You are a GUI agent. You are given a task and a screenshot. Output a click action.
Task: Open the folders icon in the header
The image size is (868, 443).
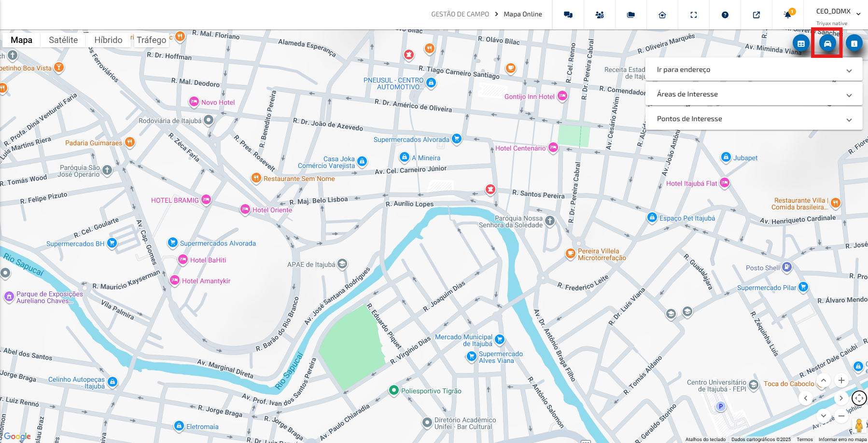(631, 15)
